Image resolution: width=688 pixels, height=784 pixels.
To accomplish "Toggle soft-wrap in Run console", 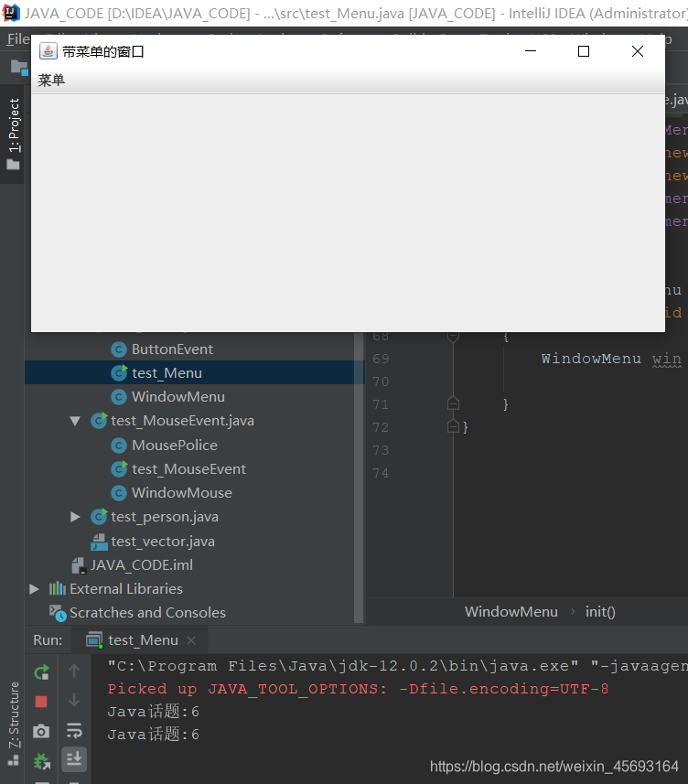I will coord(74,731).
